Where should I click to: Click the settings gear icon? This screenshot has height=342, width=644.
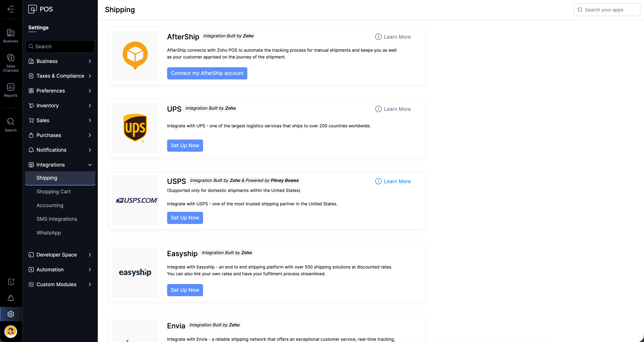(11, 314)
